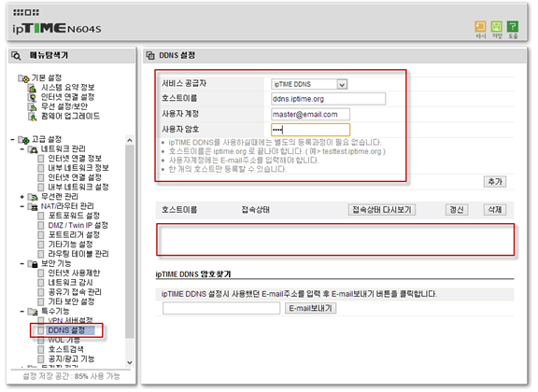Image resolution: width=538 pixels, height=392 pixels.
Task: Click the 추가 button
Action: coord(495,182)
